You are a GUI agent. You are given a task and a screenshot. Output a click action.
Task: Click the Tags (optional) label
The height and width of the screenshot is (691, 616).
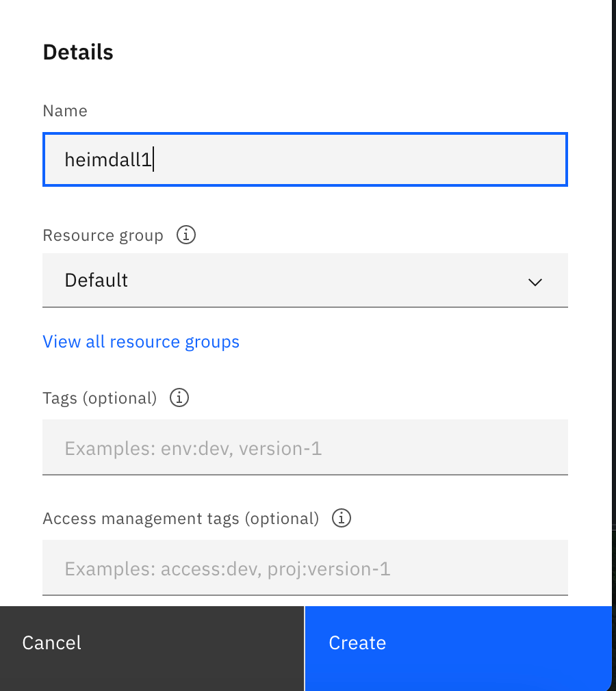coord(100,398)
